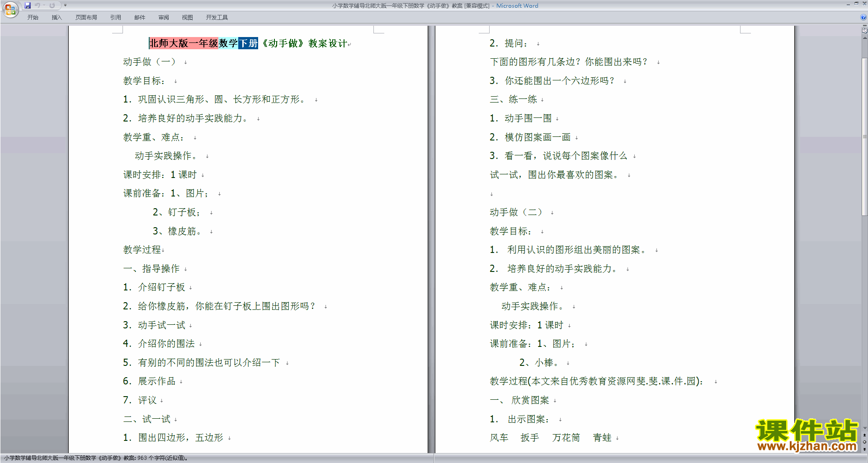Click the Redo icon in quick access
The image size is (868, 463).
[x=52, y=5]
